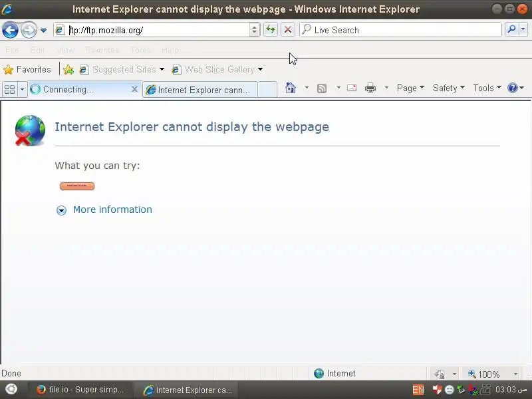Click Add to Favorites Bar star icon
532x399 pixels.
click(68, 70)
